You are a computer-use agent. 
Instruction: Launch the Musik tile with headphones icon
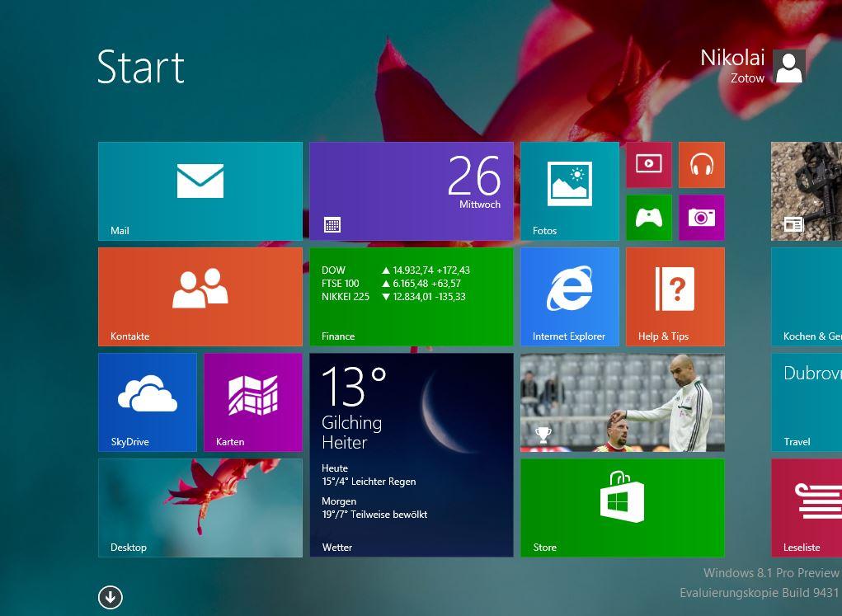(x=701, y=164)
